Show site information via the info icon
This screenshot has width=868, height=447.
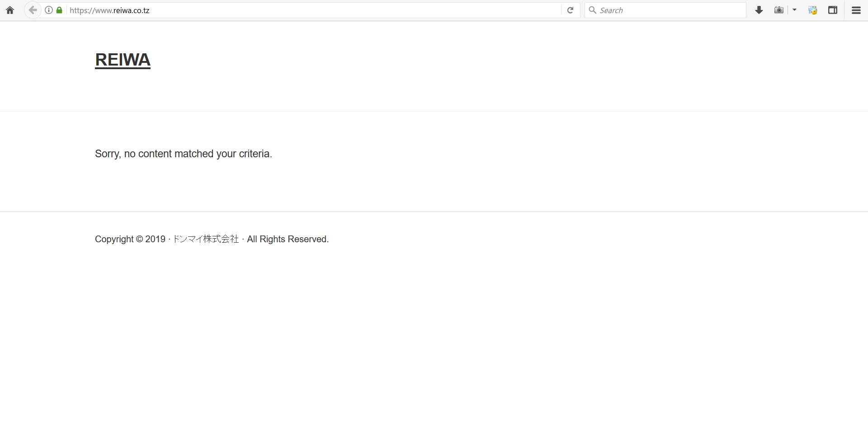pos(49,10)
